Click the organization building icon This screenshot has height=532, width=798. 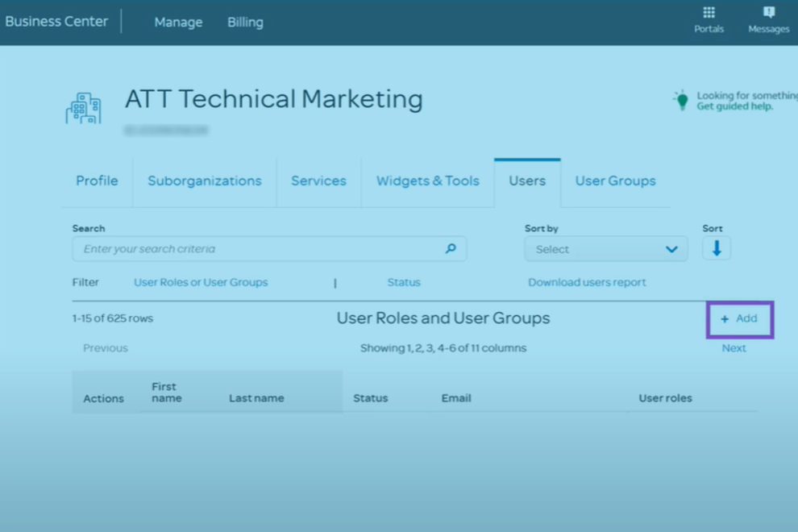[x=84, y=108]
